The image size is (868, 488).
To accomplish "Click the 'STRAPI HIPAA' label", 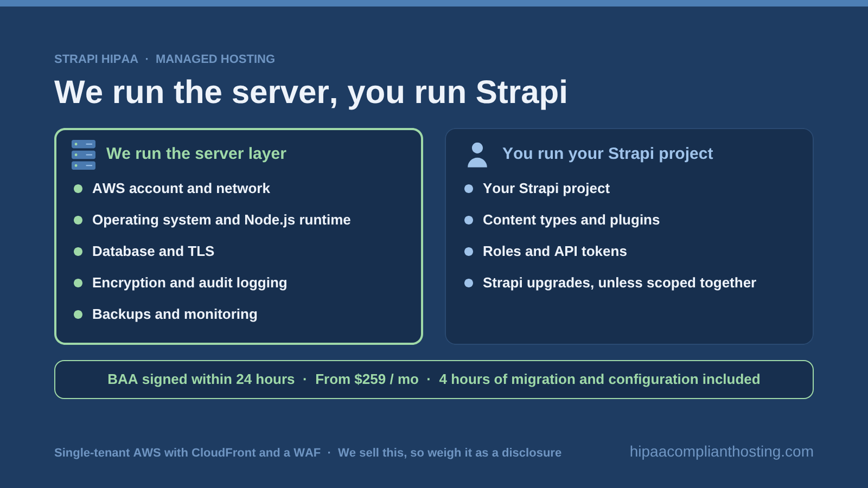I will coord(96,59).
